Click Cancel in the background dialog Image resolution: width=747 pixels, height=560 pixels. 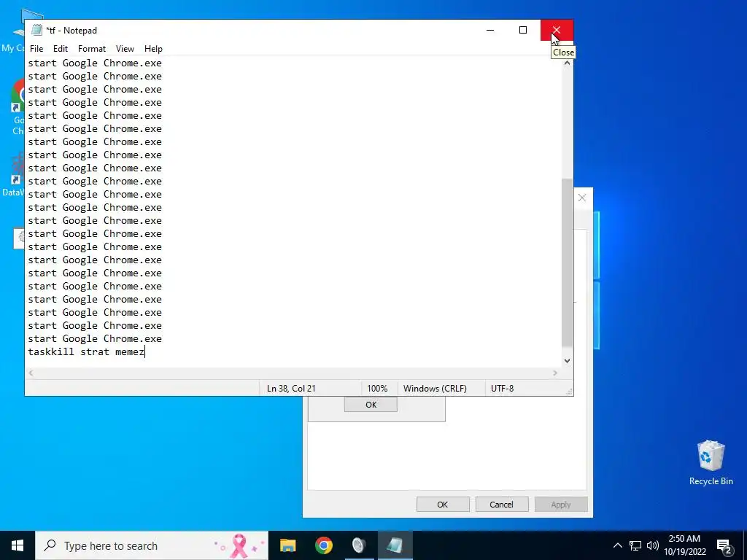502,505
